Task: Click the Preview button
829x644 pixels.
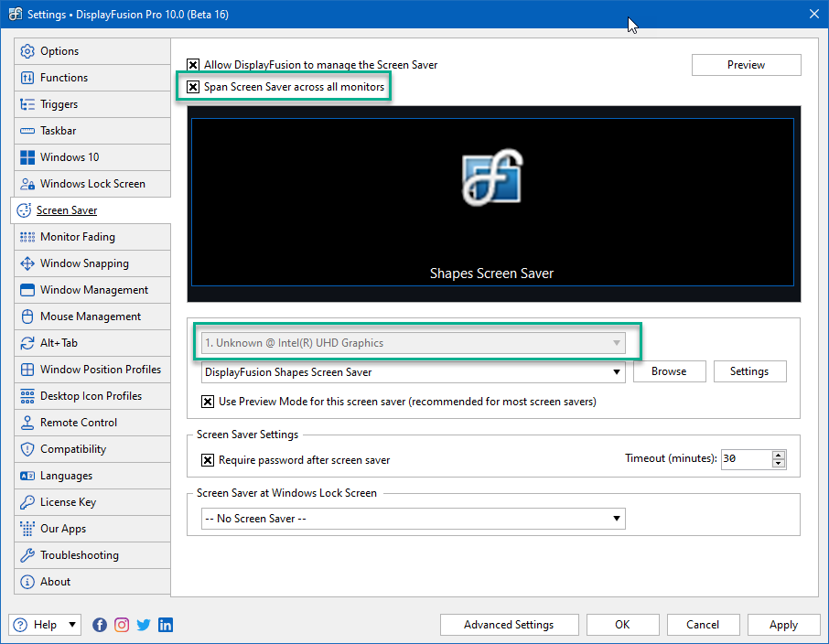Action: pos(746,65)
